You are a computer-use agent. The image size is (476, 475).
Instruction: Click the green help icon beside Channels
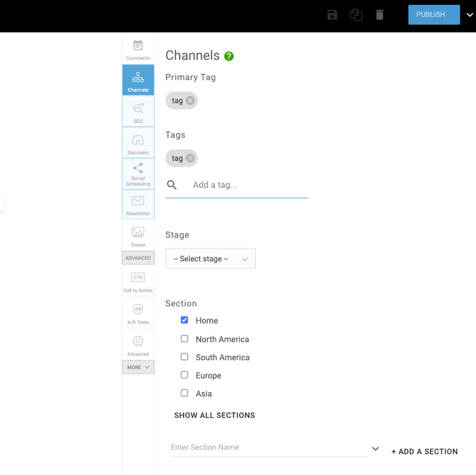229,56
